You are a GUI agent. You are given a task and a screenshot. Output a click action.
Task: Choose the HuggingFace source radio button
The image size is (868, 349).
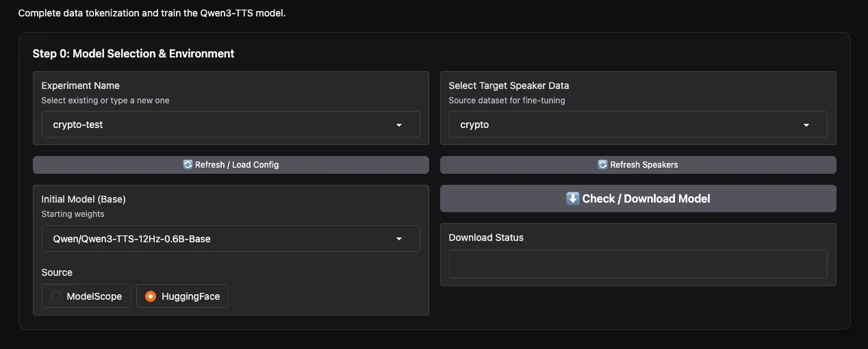tap(151, 296)
